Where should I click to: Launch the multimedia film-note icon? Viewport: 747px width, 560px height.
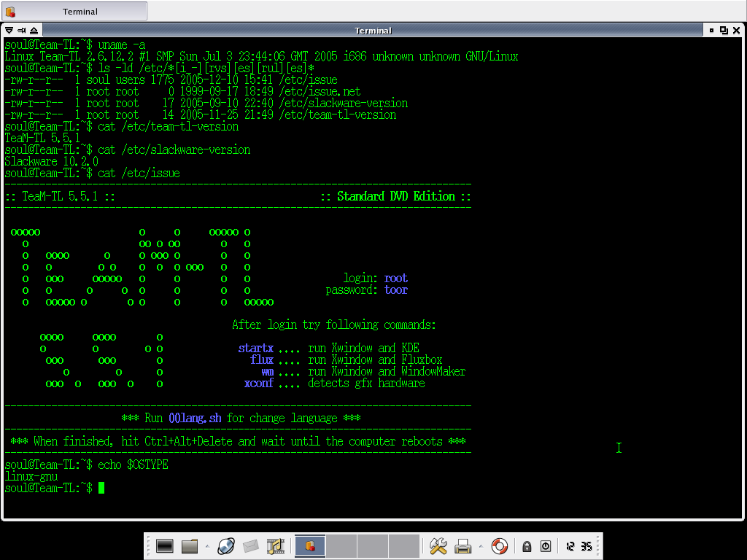pyautogui.click(x=275, y=546)
